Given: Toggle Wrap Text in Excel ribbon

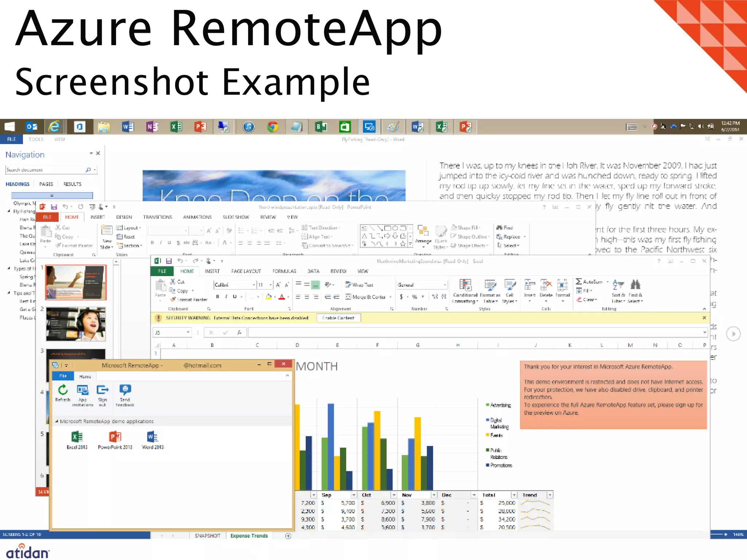Looking at the screenshot, I should pos(359,285).
